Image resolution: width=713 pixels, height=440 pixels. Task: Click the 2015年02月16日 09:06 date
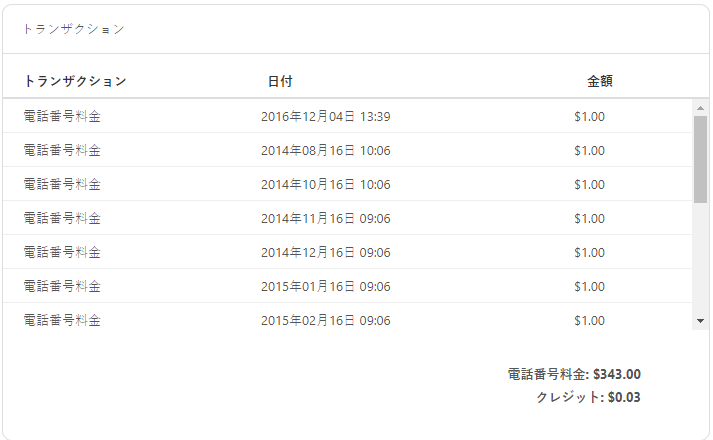[x=325, y=321]
